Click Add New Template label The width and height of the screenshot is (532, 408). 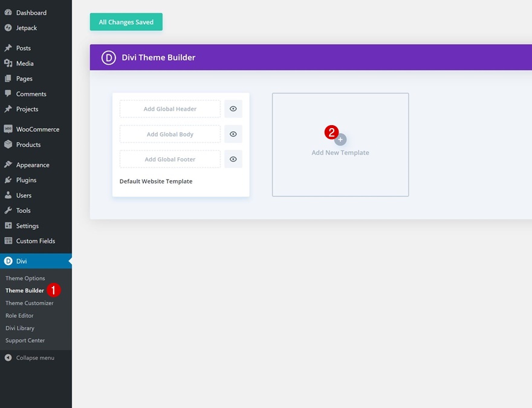click(x=340, y=152)
